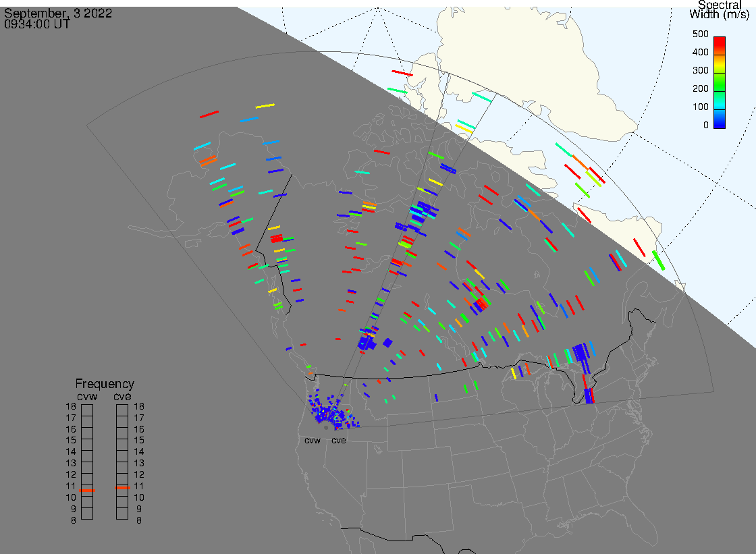The height and width of the screenshot is (554, 756).
Task: Click the colorbar label "0"
Action: [x=706, y=126]
